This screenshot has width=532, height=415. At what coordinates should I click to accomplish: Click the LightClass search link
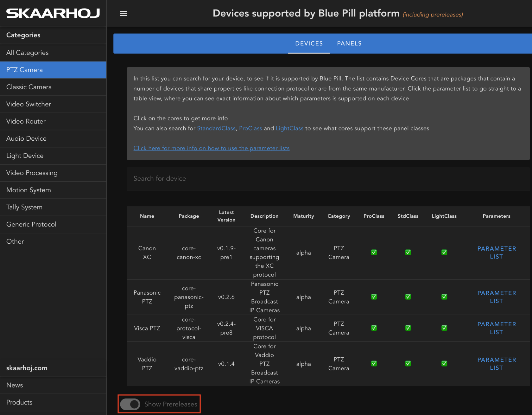pos(289,128)
